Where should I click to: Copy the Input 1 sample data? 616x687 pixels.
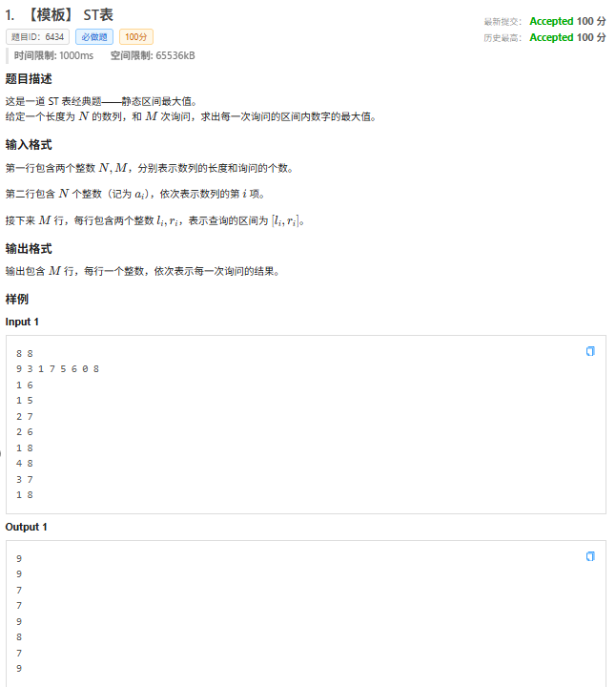[x=590, y=351]
